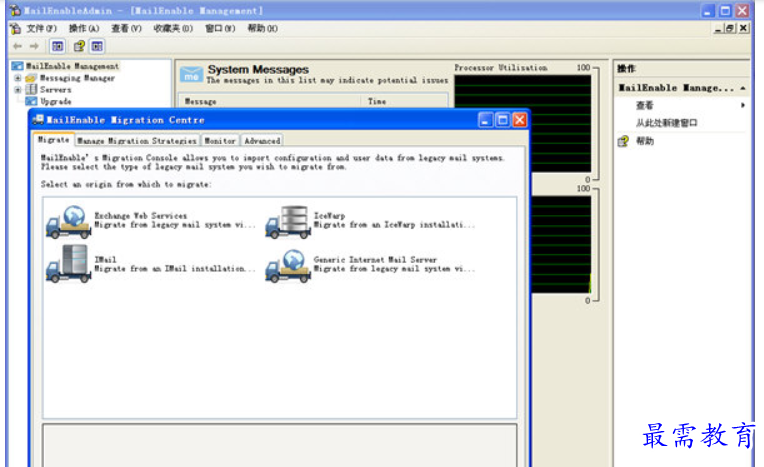764x467 pixels.
Task: Click the System Messages envelope icon
Action: (x=191, y=74)
